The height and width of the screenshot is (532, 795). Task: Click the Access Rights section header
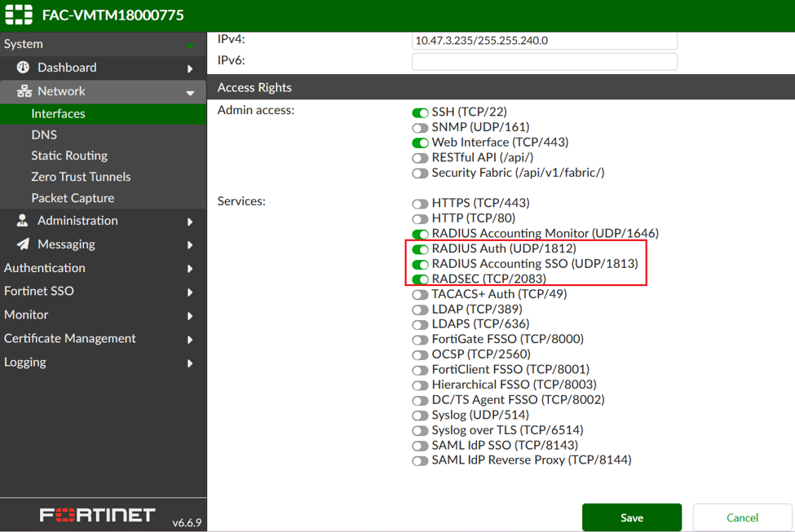501,87
